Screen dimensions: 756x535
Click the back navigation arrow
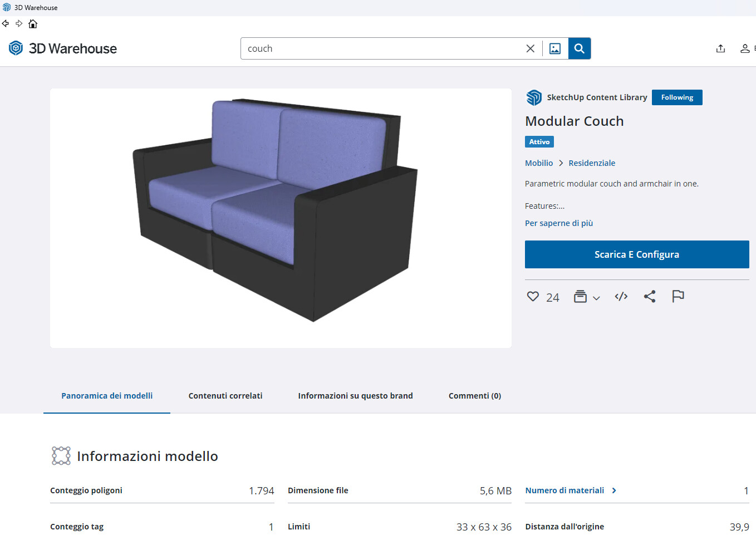pos(6,23)
